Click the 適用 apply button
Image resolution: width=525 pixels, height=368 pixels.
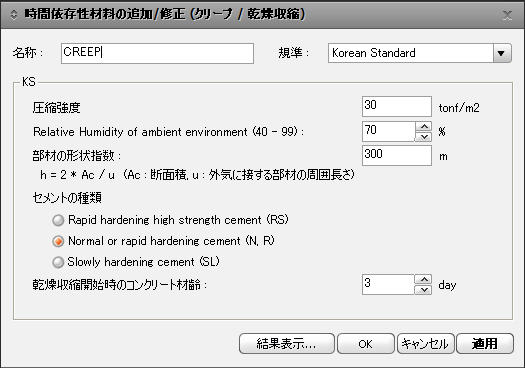pyautogui.click(x=485, y=344)
